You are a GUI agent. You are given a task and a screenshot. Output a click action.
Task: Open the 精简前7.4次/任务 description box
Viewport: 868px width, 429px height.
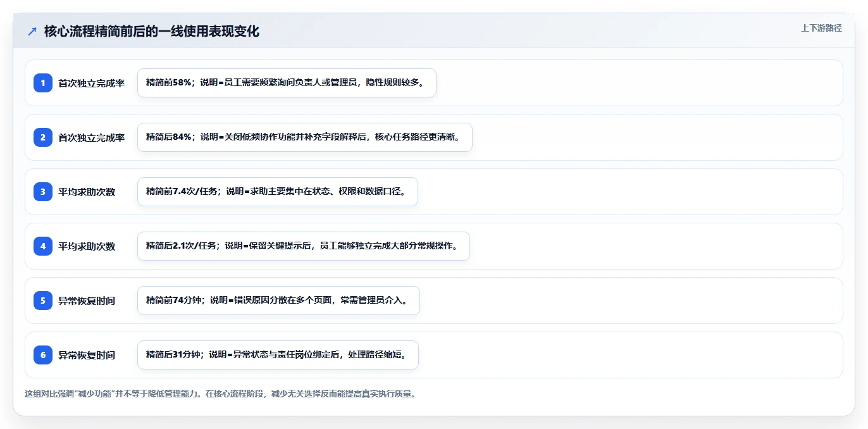click(x=278, y=192)
